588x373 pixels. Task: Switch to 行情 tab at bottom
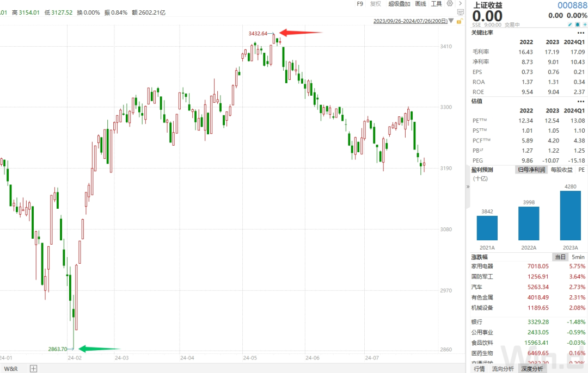point(479,369)
